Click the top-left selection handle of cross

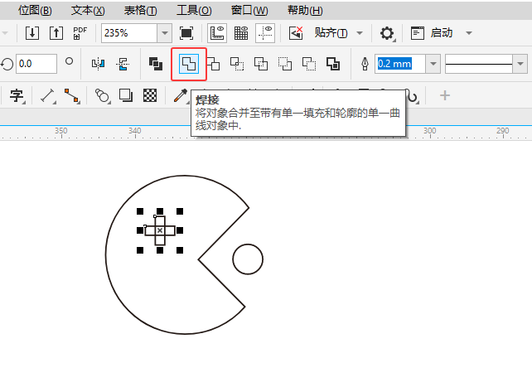coord(140,211)
